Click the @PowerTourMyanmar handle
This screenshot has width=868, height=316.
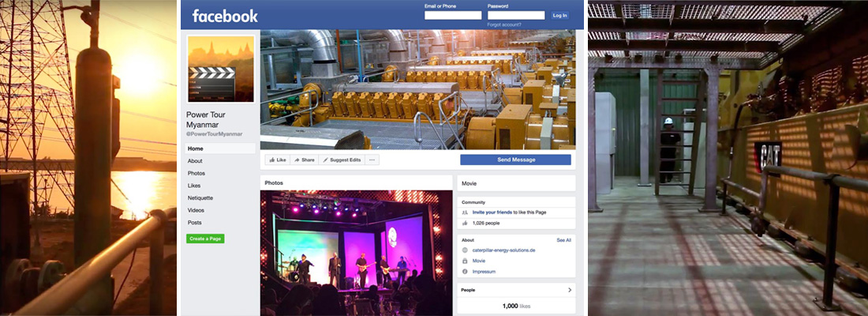[214, 134]
